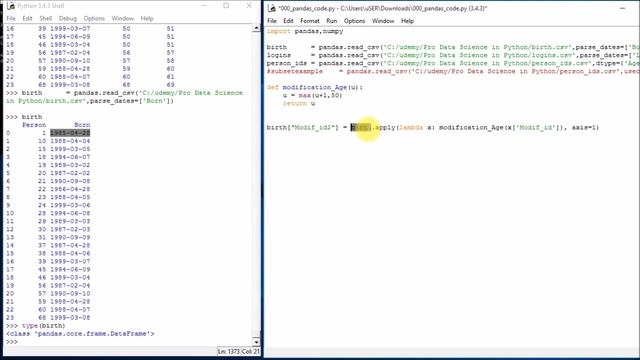This screenshot has width=640, height=360.
Task: Click the 'Born' column header in shell output
Action: point(82,125)
